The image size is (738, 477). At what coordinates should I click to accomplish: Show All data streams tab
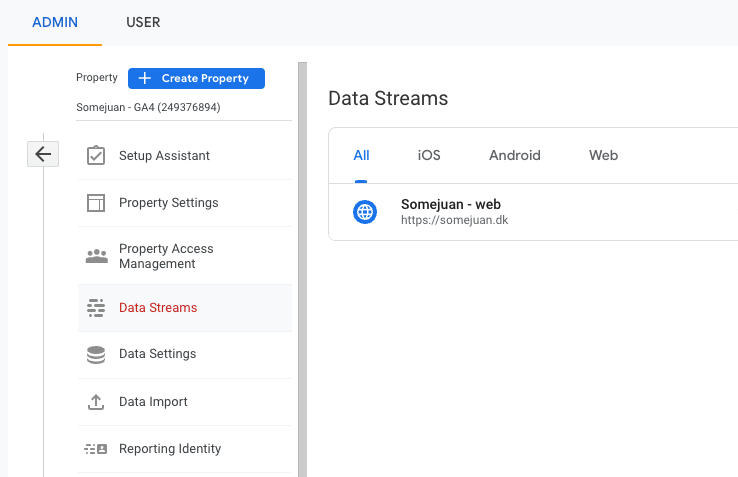361,155
